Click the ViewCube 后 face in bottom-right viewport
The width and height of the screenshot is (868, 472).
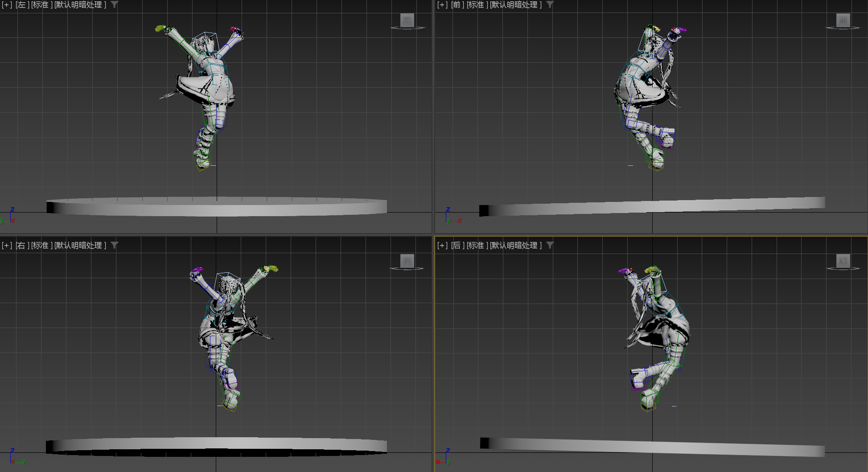843,261
